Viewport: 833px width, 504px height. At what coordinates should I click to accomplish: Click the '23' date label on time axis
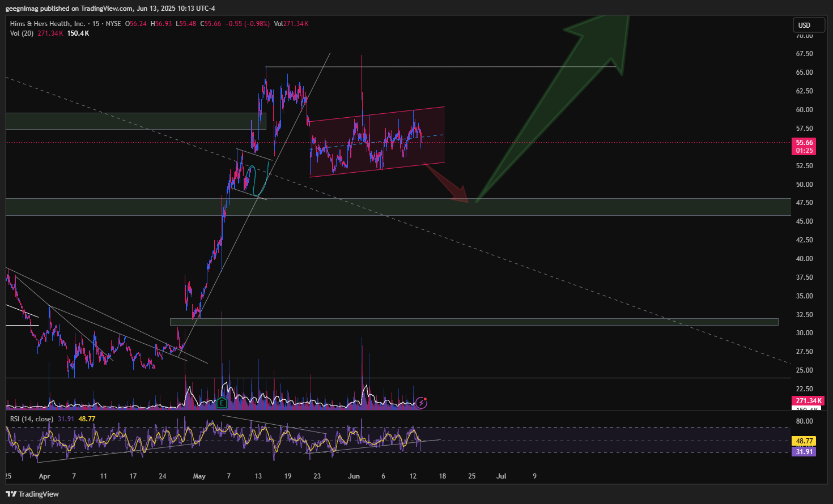pos(317,476)
